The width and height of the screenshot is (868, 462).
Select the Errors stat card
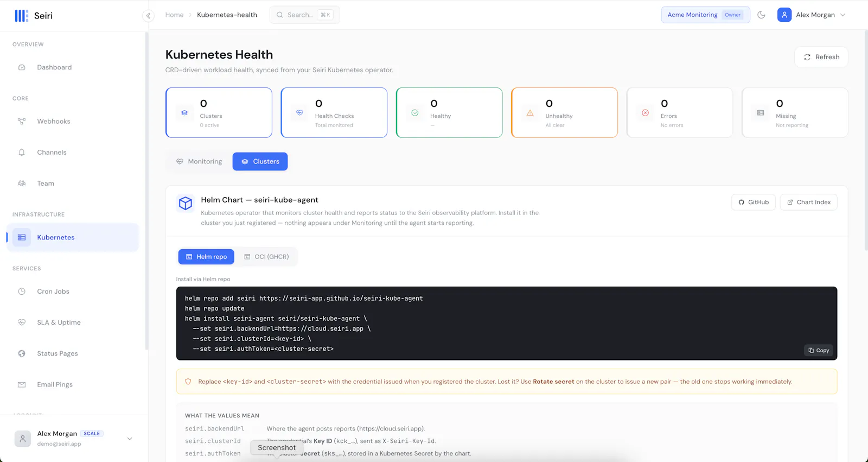coord(680,112)
